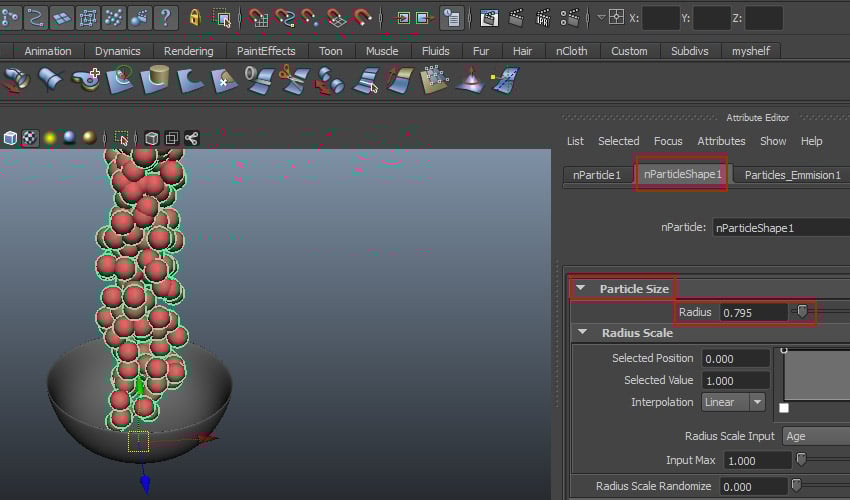Open the Attributes menu in Attribute Editor
850x500 pixels.
(721, 141)
